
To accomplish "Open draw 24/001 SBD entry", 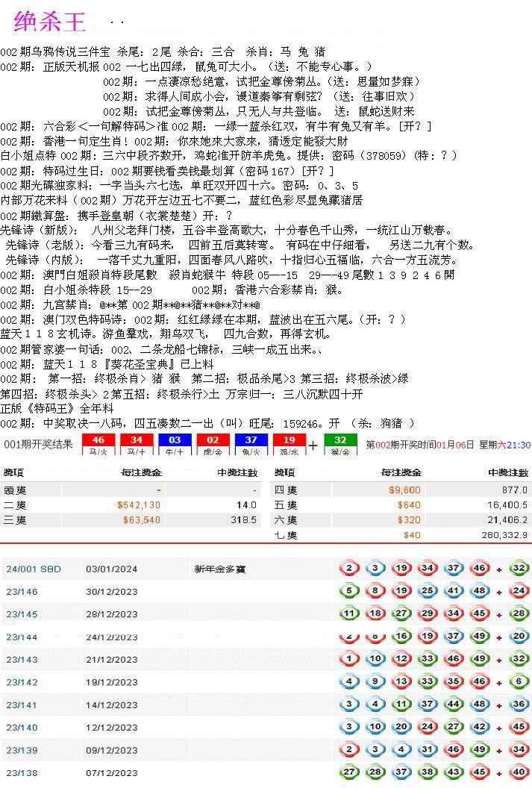I will pyautogui.click(x=34, y=569).
